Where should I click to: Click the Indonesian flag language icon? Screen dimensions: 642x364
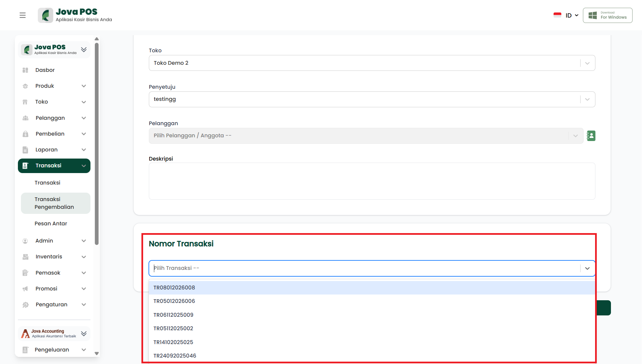click(557, 15)
